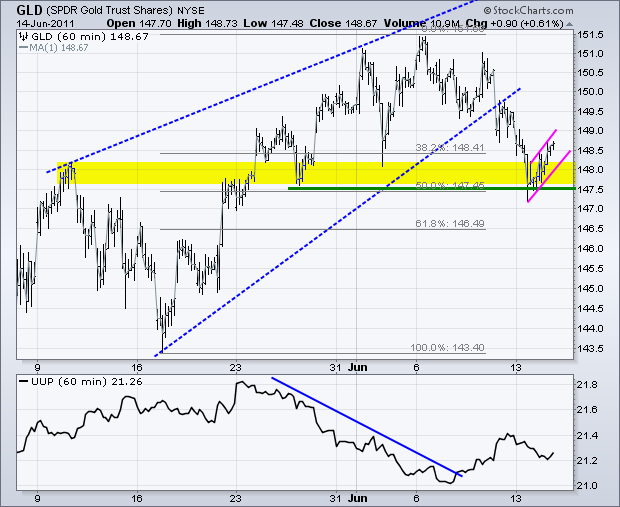Click the 61.8%: 146.49 Fibonacci label
620x507 pixels.
point(450,223)
